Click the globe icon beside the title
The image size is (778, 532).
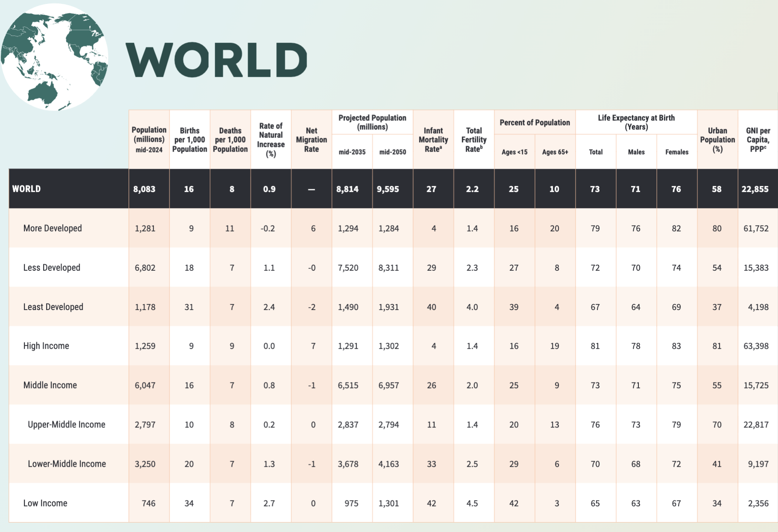[55, 57]
